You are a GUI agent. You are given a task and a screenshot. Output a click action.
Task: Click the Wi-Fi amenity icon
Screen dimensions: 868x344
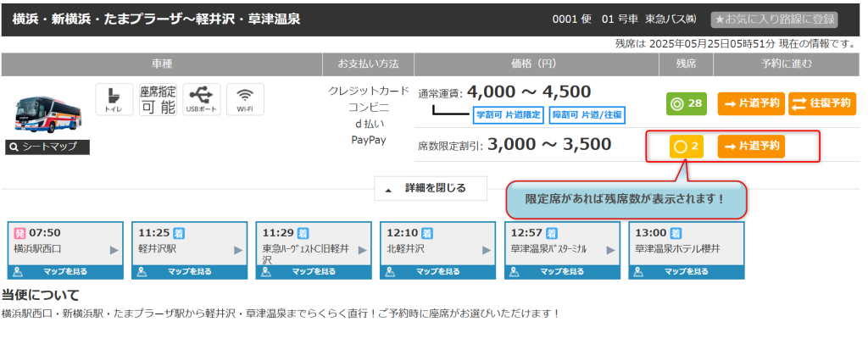pyautogui.click(x=245, y=99)
